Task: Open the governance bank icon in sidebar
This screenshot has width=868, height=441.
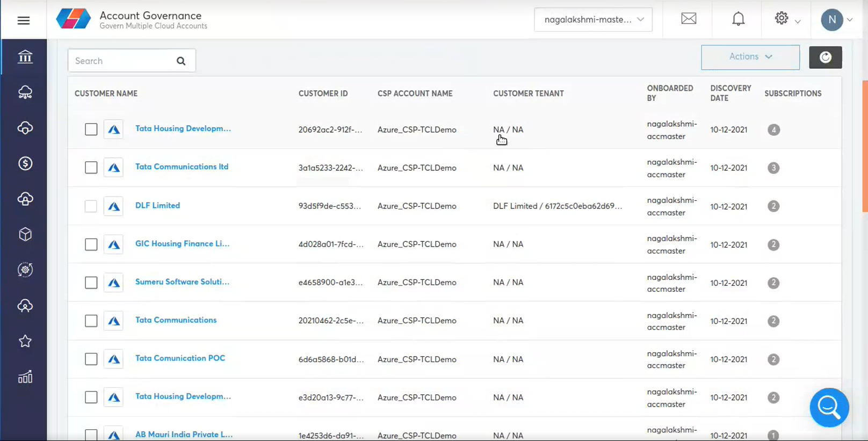Action: (x=25, y=56)
